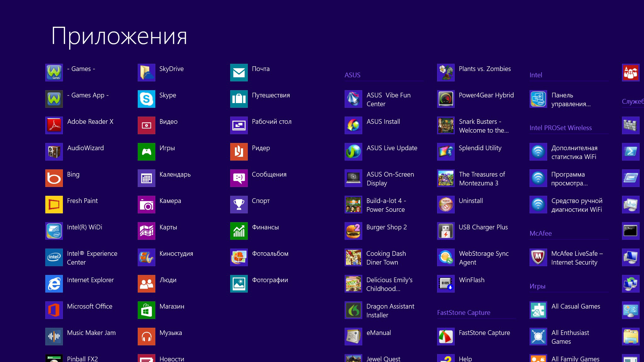Open All Casual Games entry

[538, 310]
